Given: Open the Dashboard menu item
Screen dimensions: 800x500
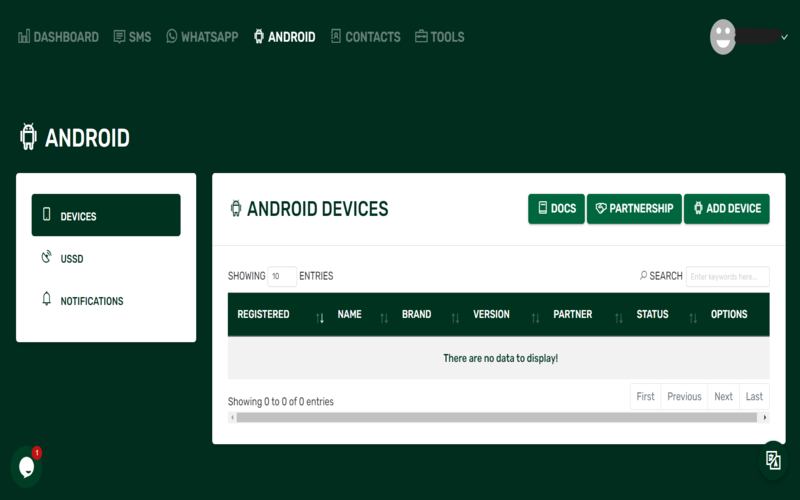Looking at the screenshot, I should pyautogui.click(x=58, y=37).
